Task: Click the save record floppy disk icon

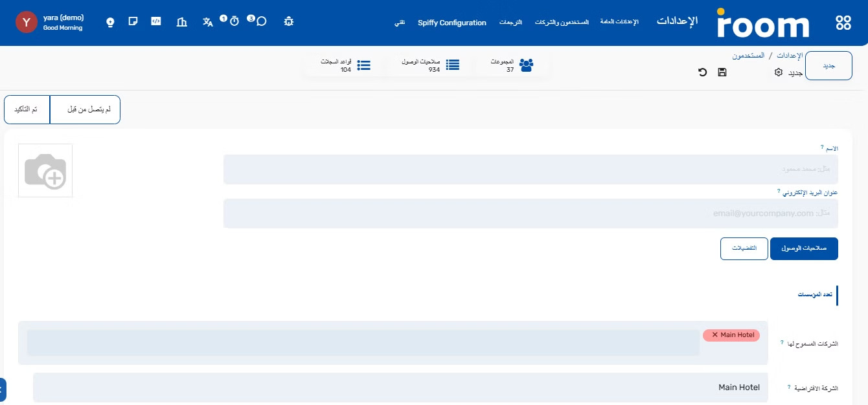Action: (722, 72)
